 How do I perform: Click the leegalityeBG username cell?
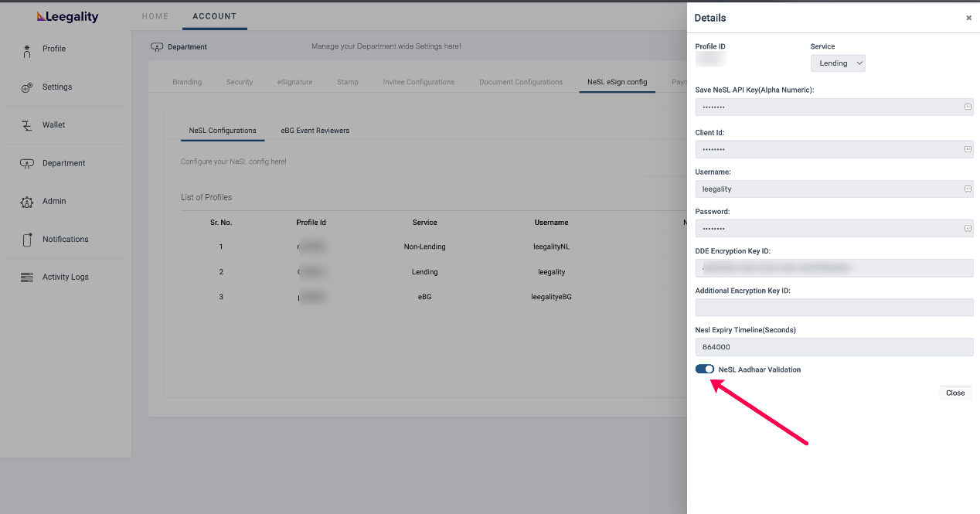click(x=552, y=297)
